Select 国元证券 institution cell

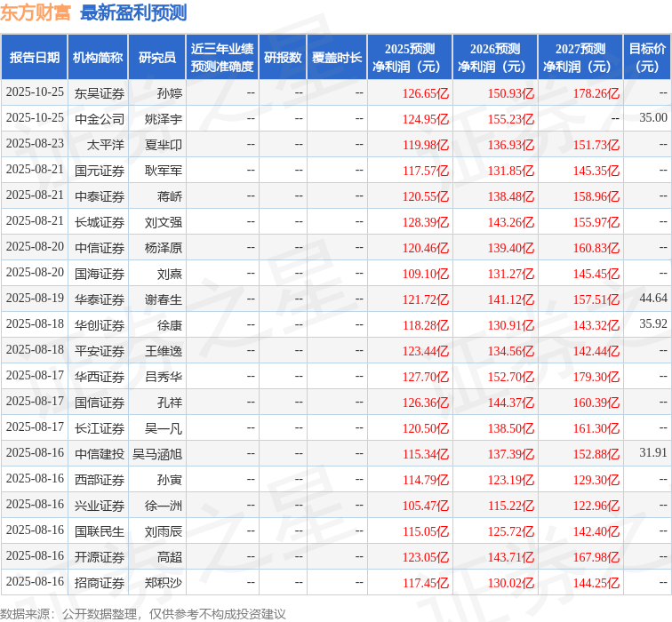[100, 171]
